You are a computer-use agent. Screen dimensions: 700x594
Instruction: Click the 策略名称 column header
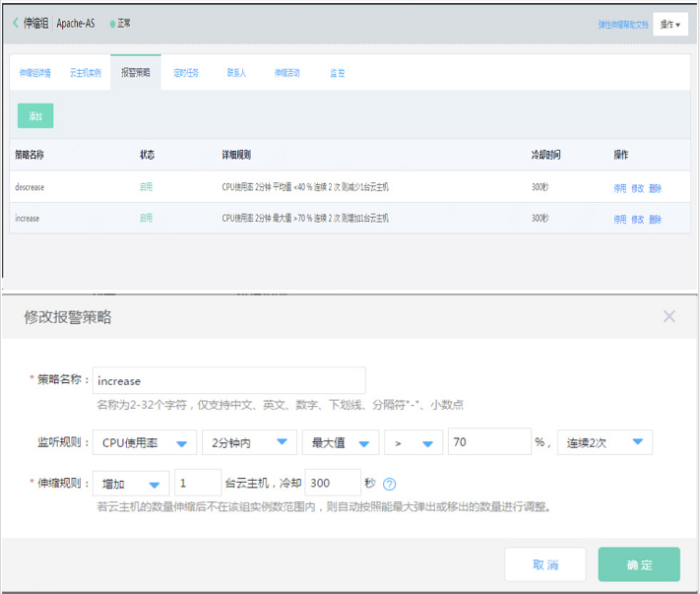click(x=29, y=155)
